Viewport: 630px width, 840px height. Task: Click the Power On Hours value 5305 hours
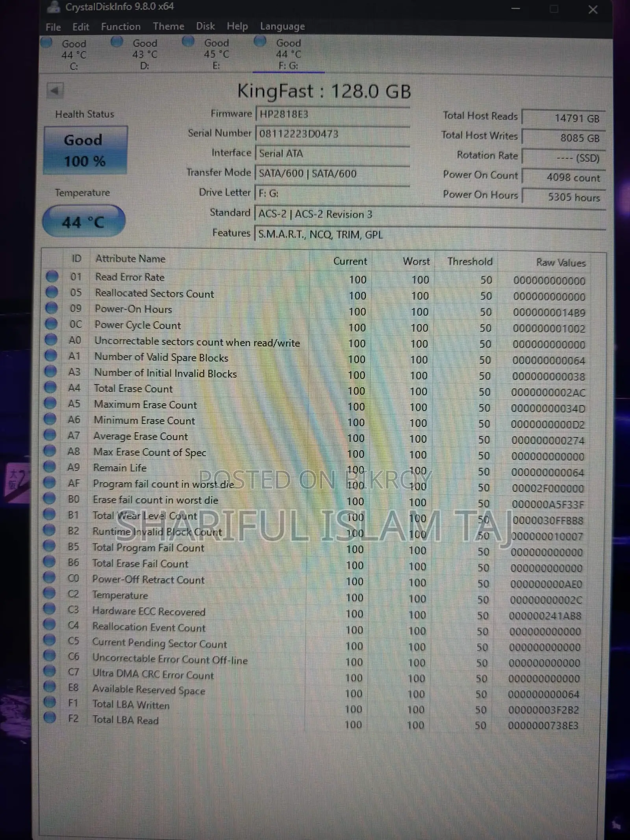pyautogui.click(x=563, y=197)
